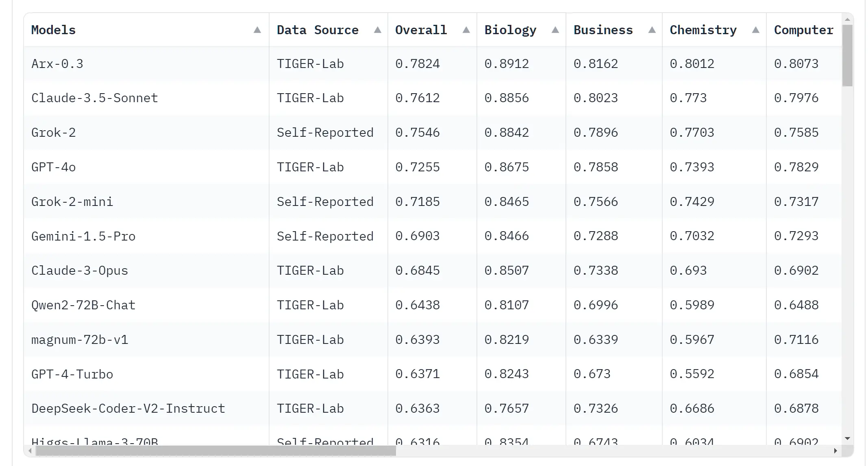Click the Chemistry column header
The height and width of the screenshot is (466, 868).
pyautogui.click(x=714, y=30)
